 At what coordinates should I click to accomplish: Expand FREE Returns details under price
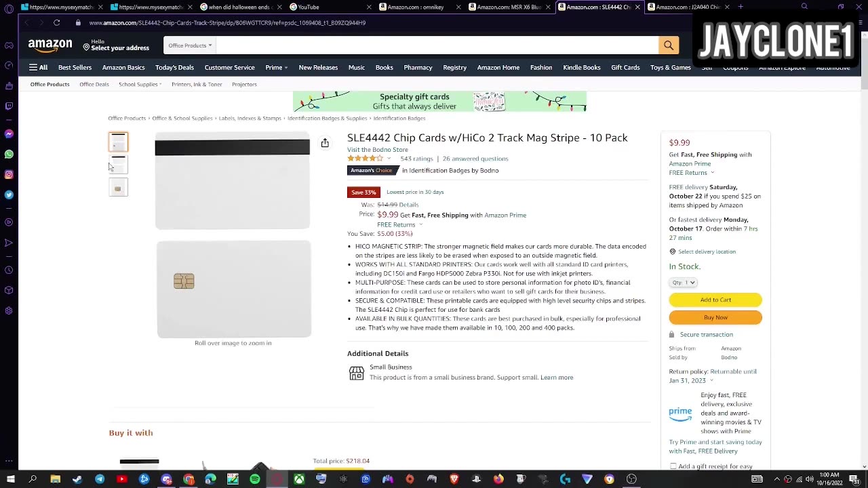[x=420, y=224]
